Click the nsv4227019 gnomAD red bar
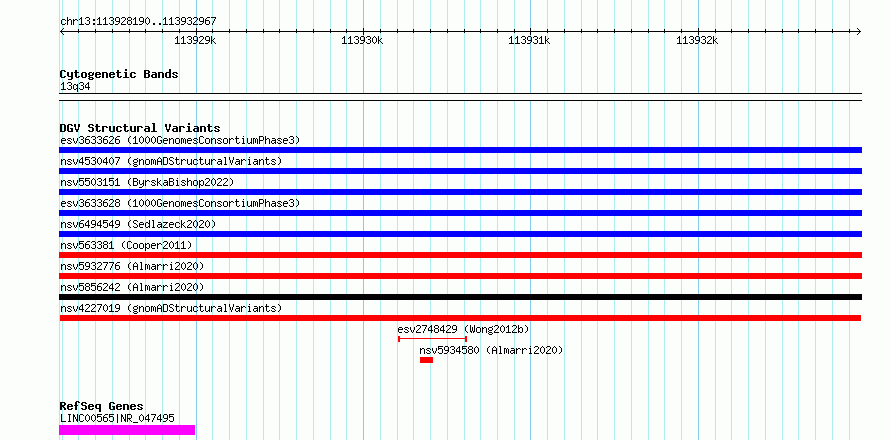The image size is (890, 440). pos(460,318)
